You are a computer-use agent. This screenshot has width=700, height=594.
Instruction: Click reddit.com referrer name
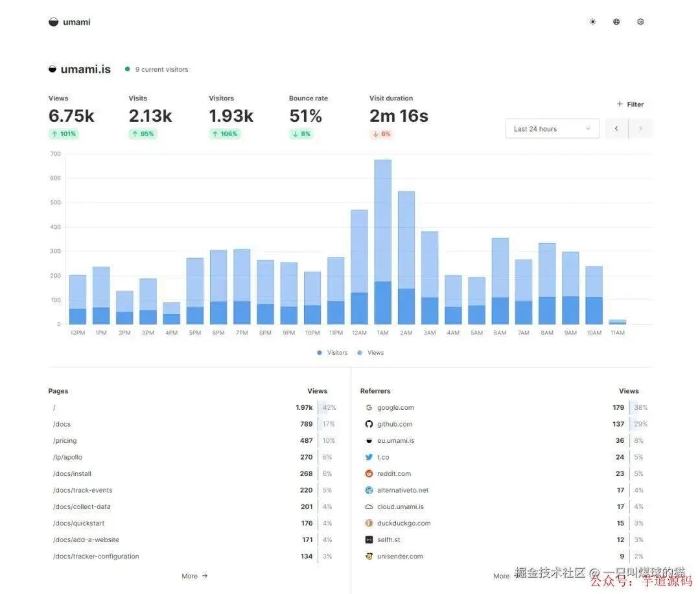pos(394,473)
